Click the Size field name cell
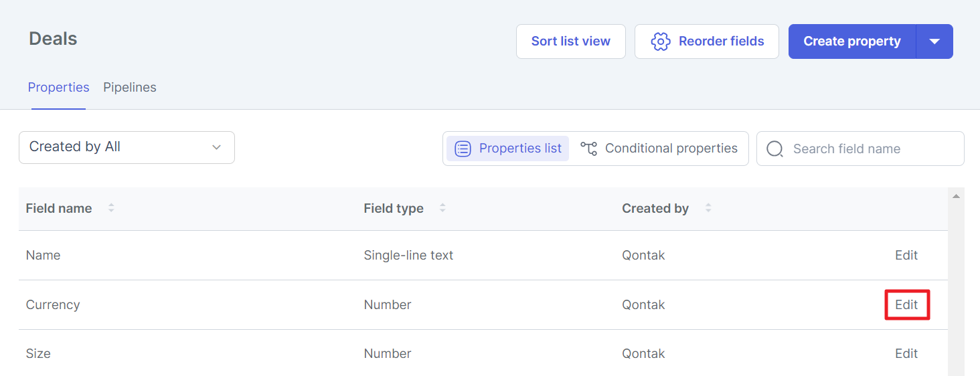This screenshot has width=980, height=376. point(38,354)
